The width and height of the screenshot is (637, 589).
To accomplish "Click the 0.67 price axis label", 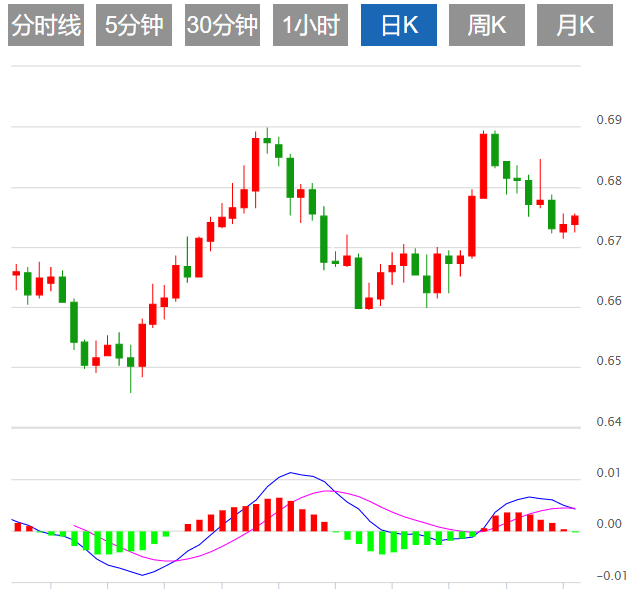I will [x=609, y=240].
